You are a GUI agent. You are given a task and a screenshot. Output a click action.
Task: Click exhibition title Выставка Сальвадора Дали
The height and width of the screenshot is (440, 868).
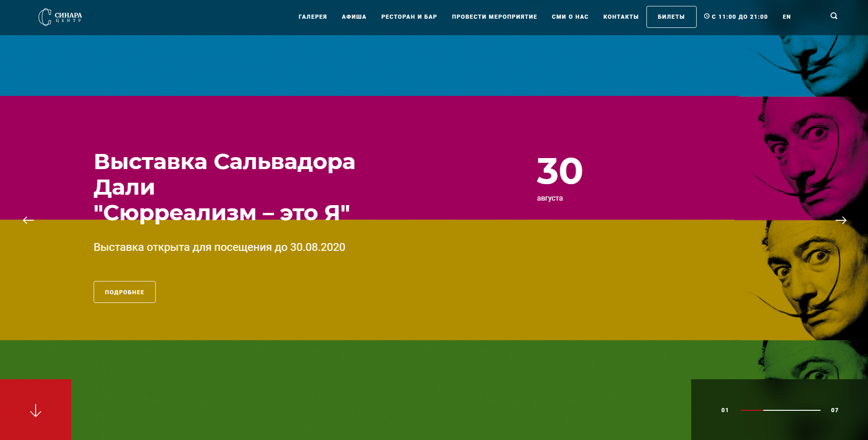point(224,187)
